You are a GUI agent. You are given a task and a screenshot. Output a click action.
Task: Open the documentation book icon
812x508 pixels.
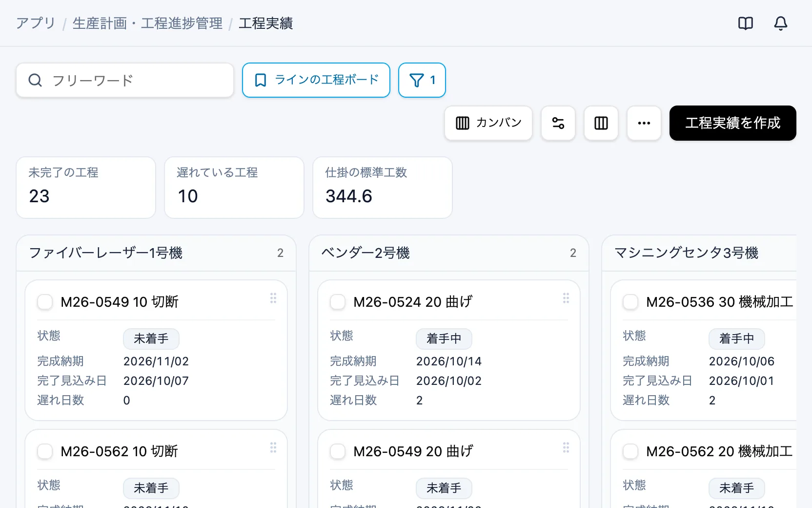point(746,23)
